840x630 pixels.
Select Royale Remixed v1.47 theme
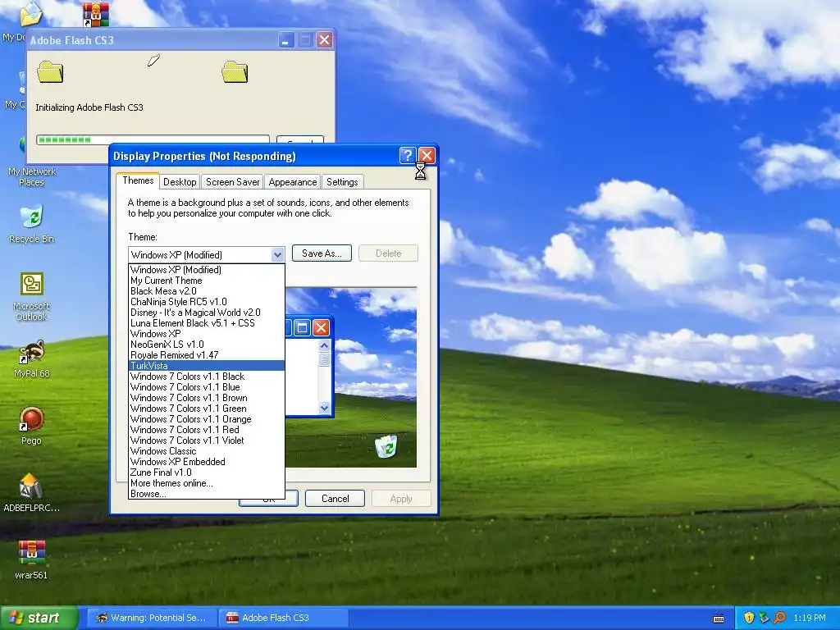[206, 355]
